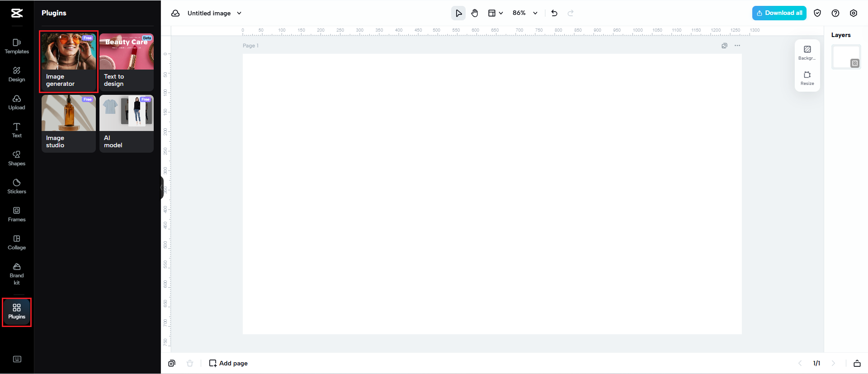Click the cloud save status icon

[x=175, y=13]
